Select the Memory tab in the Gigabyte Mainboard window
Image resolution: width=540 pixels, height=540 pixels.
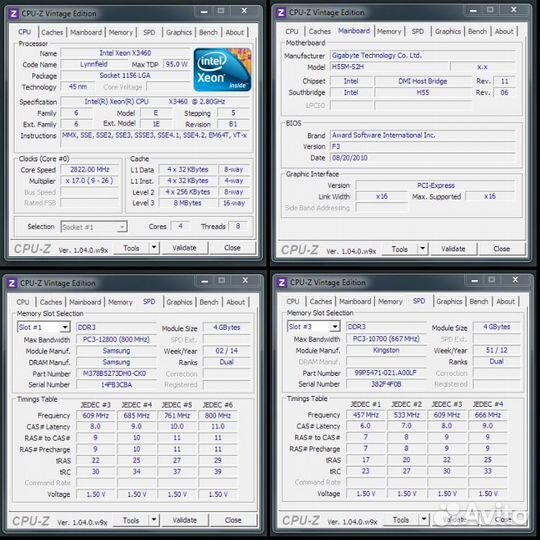click(x=389, y=31)
